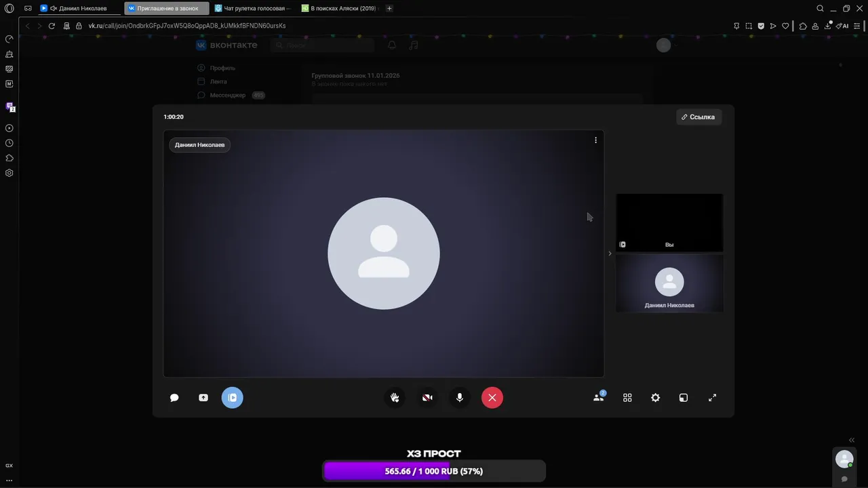
Task: Open VK notifications bell behind the call
Action: click(392, 45)
